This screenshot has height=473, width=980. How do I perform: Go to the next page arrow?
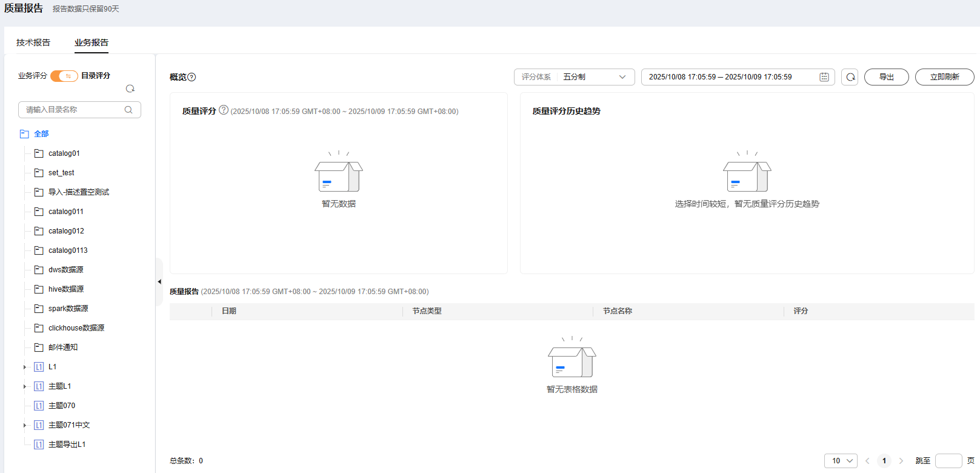[x=901, y=461]
